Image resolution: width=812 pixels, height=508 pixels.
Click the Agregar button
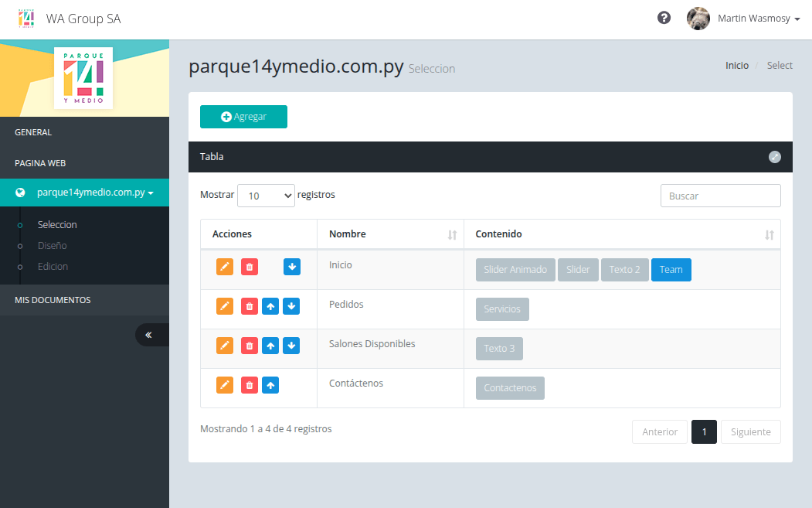[244, 117]
